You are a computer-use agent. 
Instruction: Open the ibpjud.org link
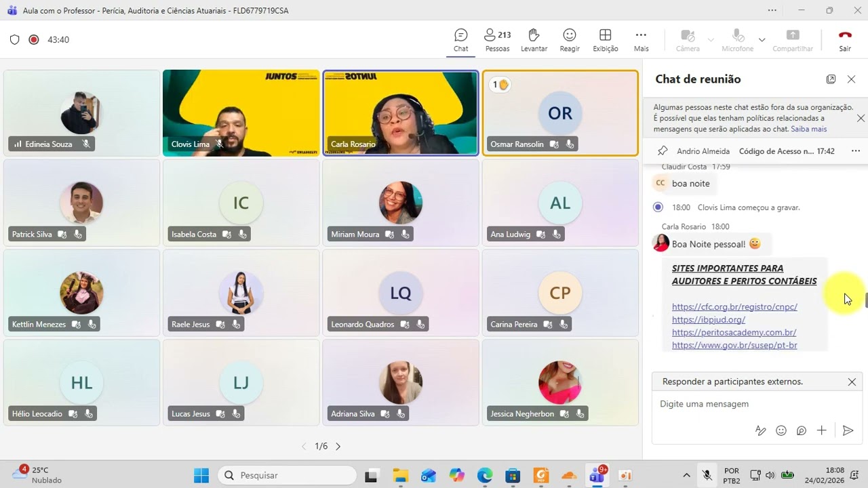click(x=709, y=319)
